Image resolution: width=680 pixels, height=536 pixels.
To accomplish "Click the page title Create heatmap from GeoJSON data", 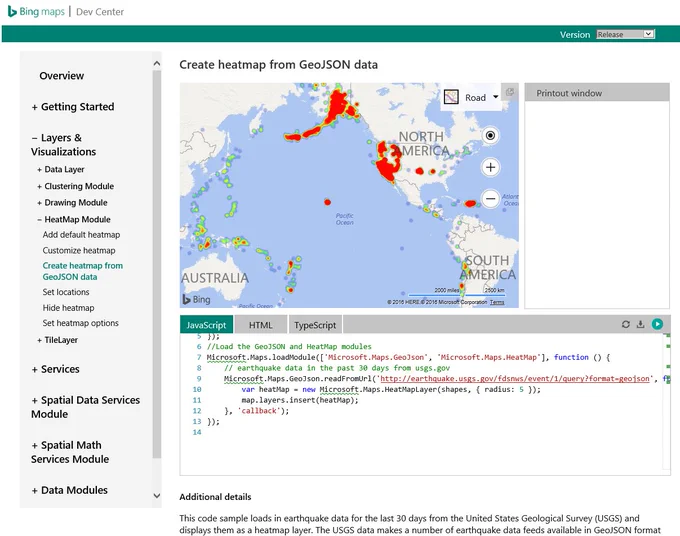I will (x=278, y=65).
